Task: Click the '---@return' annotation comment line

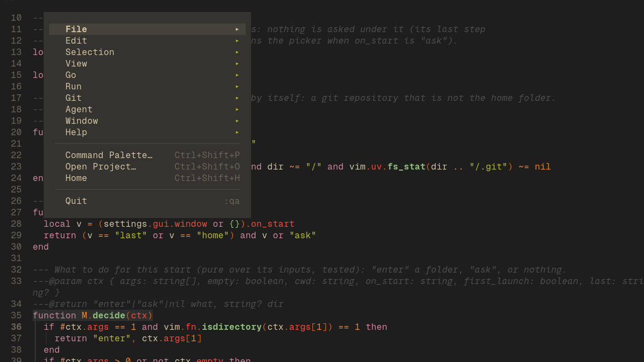Action: click(158, 304)
